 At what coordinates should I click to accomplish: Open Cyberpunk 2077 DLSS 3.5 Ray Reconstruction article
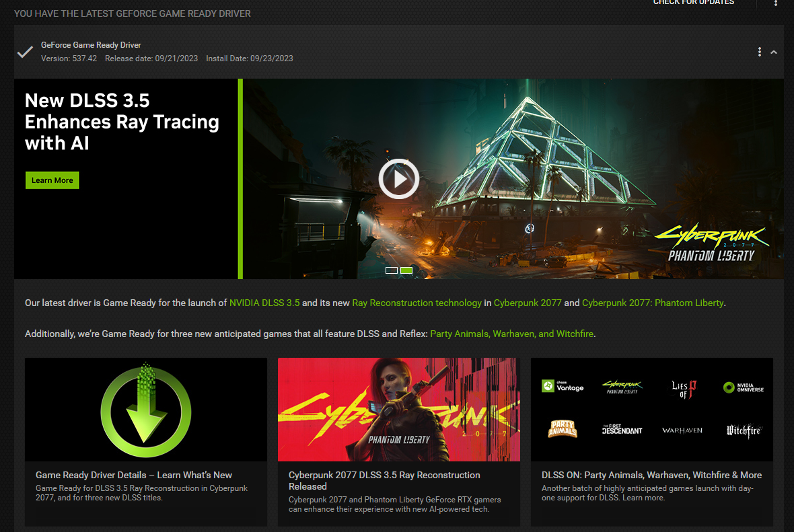(x=384, y=480)
